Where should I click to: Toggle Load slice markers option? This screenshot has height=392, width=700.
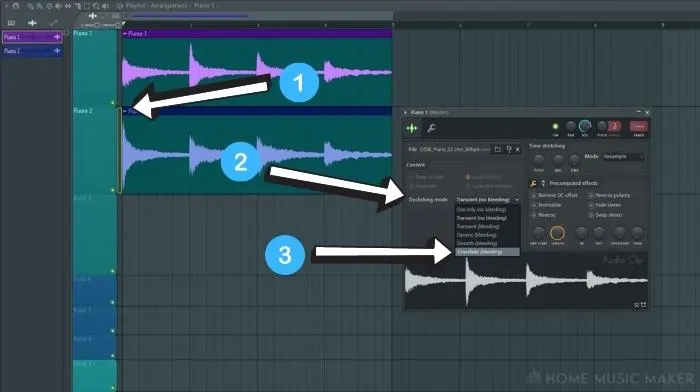point(489,186)
